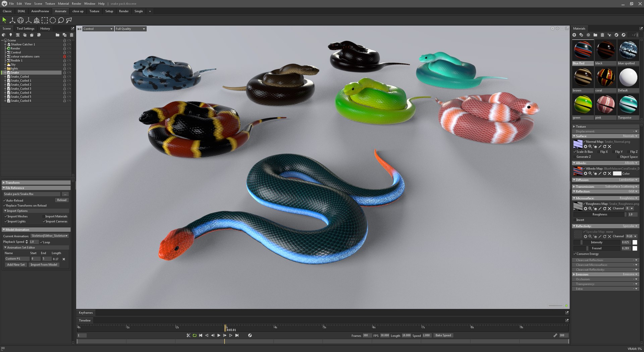Click the Bake Speed button
This screenshot has height=352, width=644.
click(443, 336)
